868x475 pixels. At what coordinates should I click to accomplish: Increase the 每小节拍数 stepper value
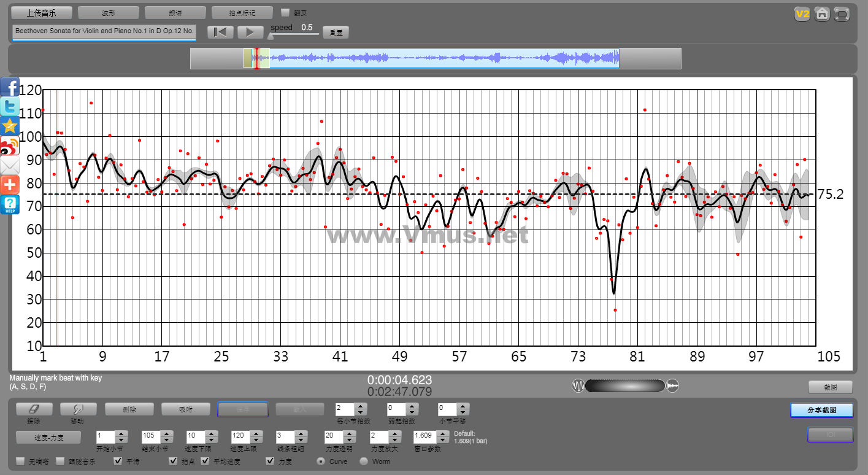(x=361, y=406)
